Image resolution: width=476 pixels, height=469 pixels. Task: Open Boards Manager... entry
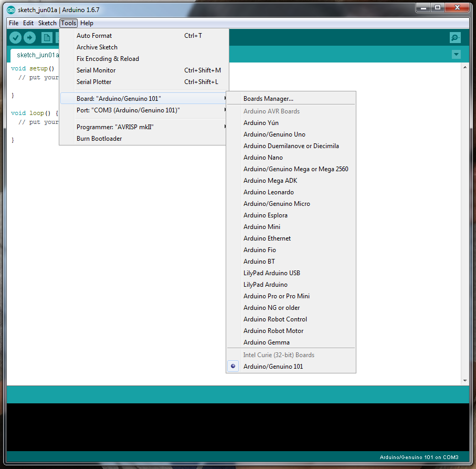[x=291, y=99]
